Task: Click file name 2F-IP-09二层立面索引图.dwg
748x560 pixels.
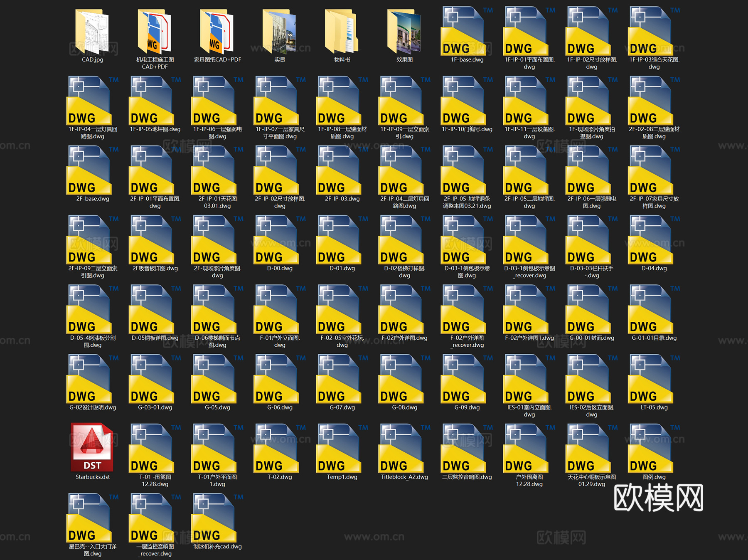Action: tap(93, 271)
